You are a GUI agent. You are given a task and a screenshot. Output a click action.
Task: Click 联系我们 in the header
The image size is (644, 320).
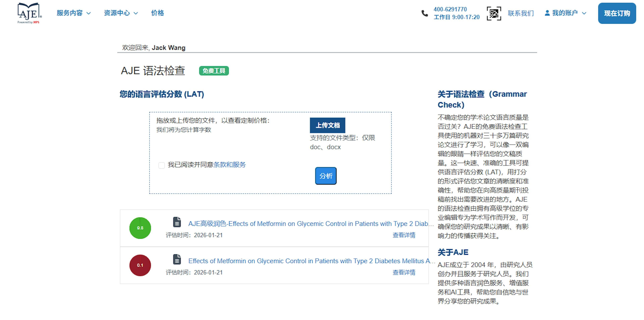(x=521, y=13)
